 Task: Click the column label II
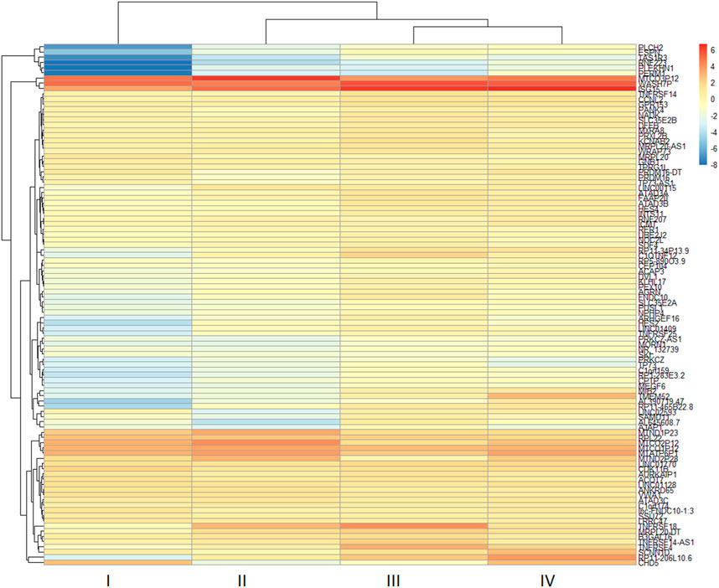point(242,580)
